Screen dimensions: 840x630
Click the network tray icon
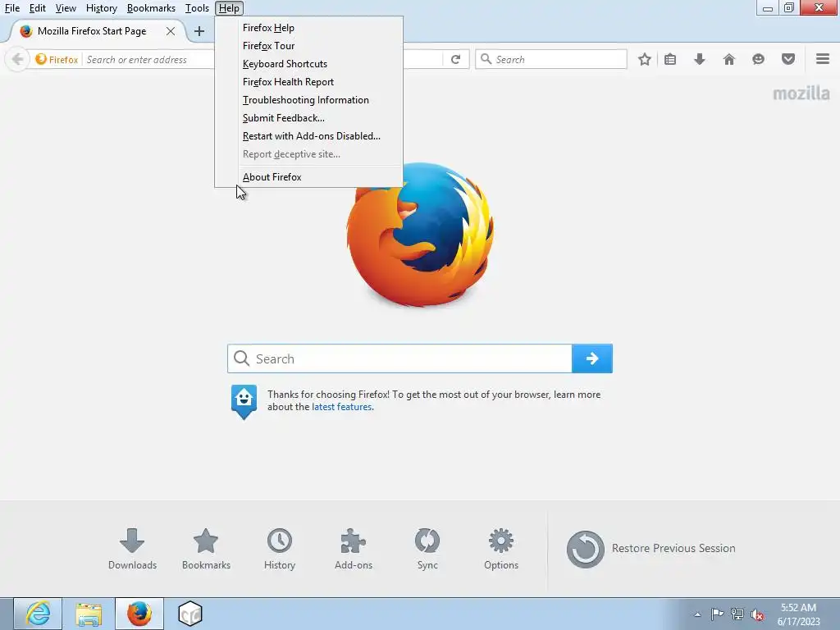pos(737,614)
